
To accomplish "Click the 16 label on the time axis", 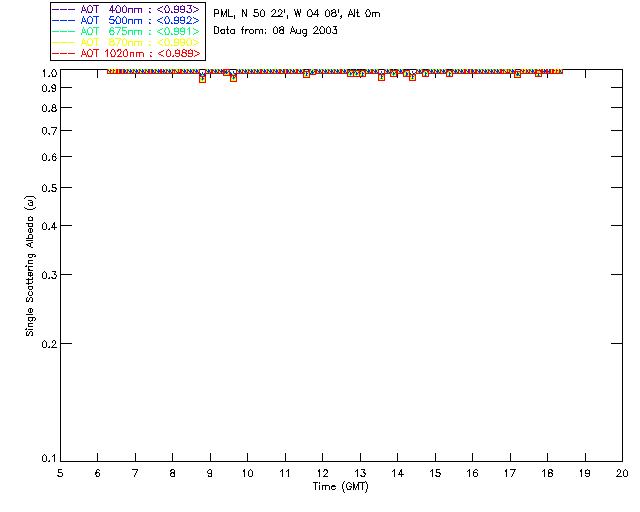I will point(472,473).
